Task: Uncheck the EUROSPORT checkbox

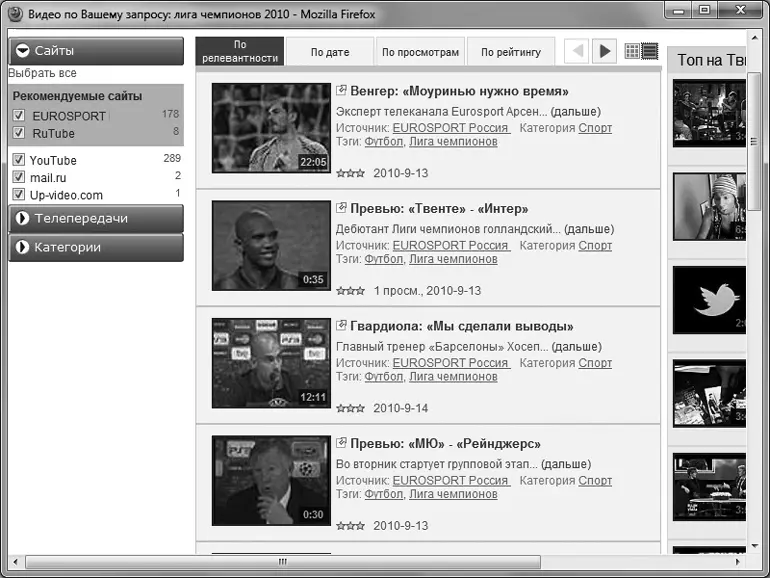Action: [x=19, y=115]
